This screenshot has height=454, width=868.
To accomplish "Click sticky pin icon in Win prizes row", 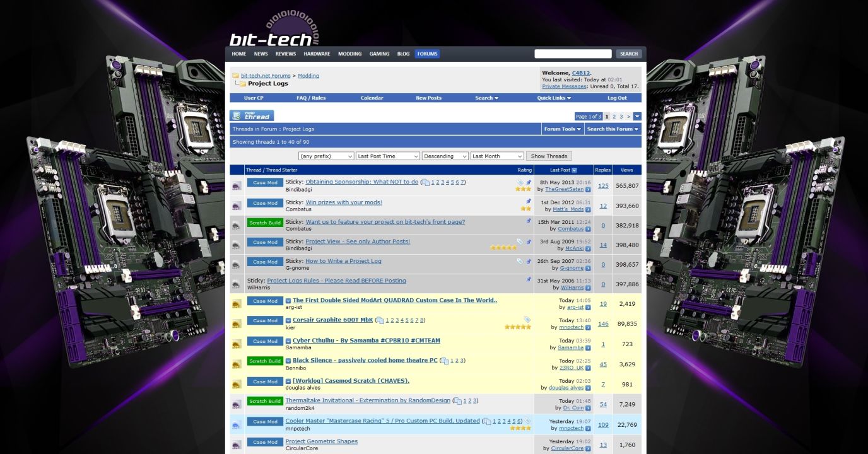I will (x=529, y=202).
